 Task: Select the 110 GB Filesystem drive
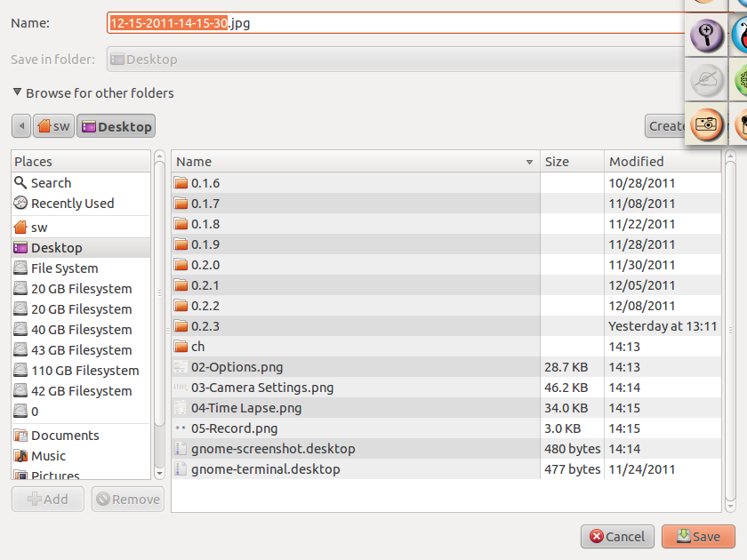(81, 371)
